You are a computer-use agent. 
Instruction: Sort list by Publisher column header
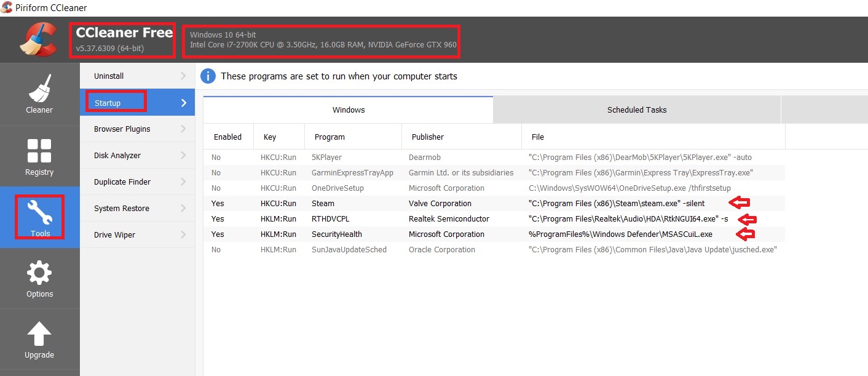[428, 137]
